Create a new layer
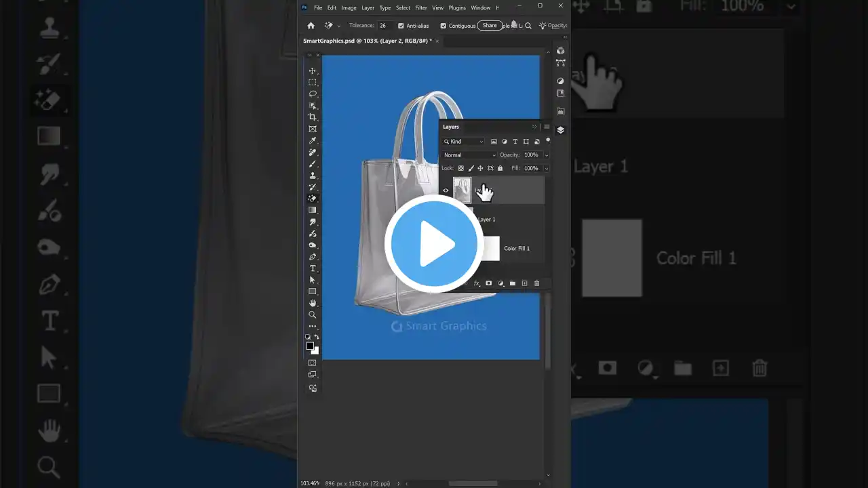The height and width of the screenshot is (488, 868). 524,283
